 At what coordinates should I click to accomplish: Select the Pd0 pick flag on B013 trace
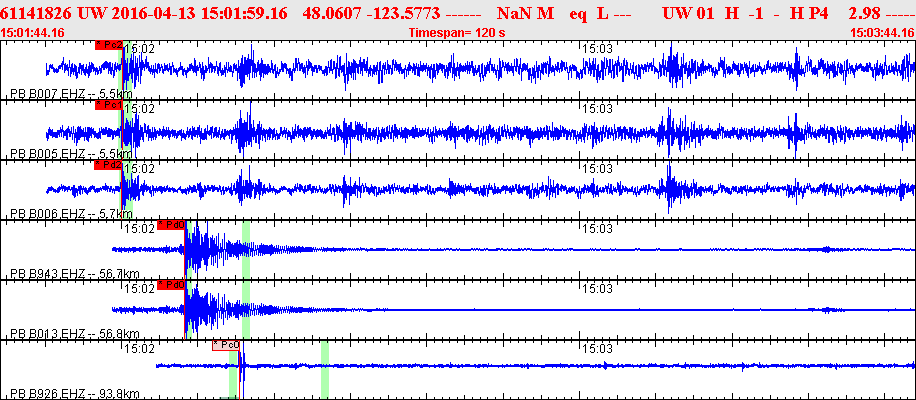coord(171,285)
